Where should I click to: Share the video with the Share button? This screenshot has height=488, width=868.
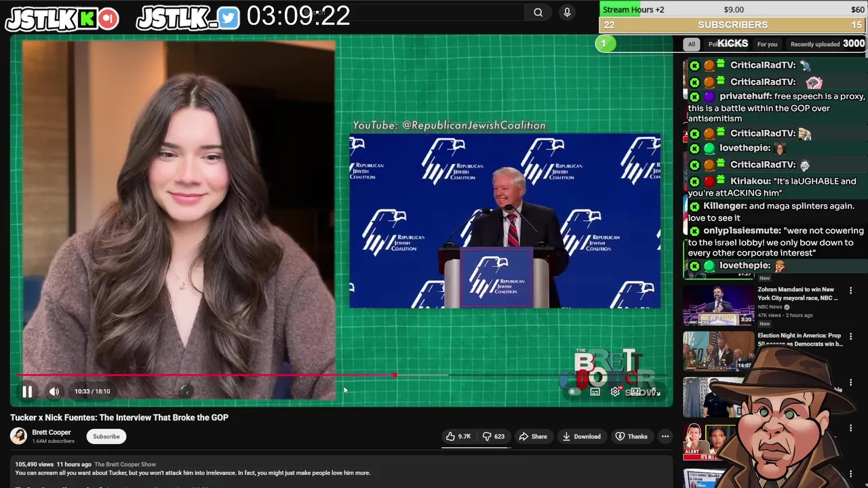(533, 436)
